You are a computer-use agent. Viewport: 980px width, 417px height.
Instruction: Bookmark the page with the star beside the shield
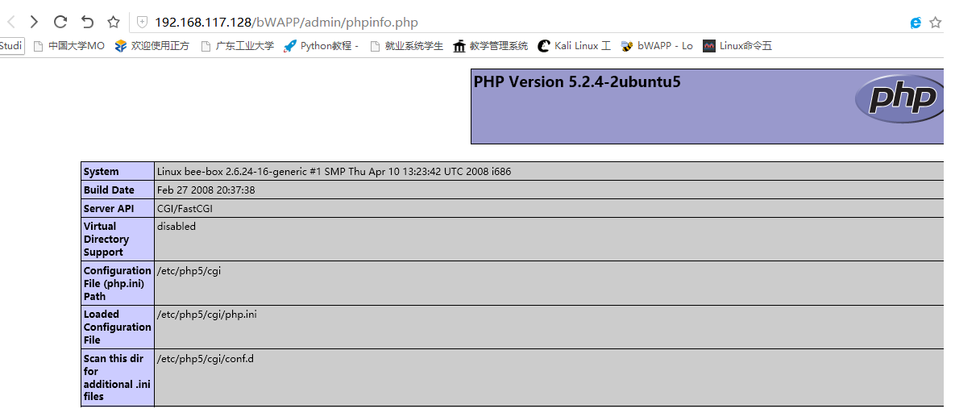click(x=114, y=22)
